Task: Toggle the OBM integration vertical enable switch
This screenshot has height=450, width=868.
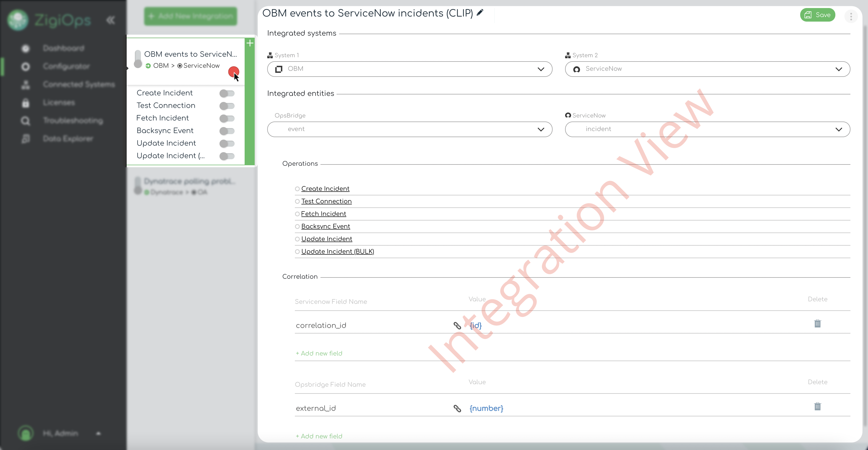Action: [138, 59]
